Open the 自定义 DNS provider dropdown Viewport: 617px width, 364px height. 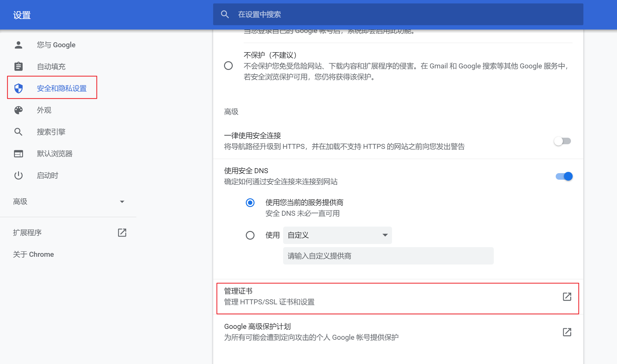tap(337, 235)
